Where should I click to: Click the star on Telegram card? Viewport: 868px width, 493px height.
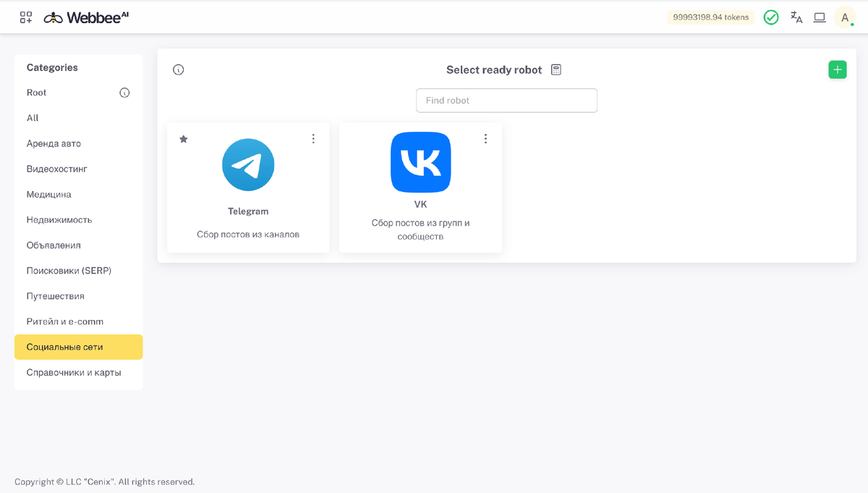click(x=184, y=139)
